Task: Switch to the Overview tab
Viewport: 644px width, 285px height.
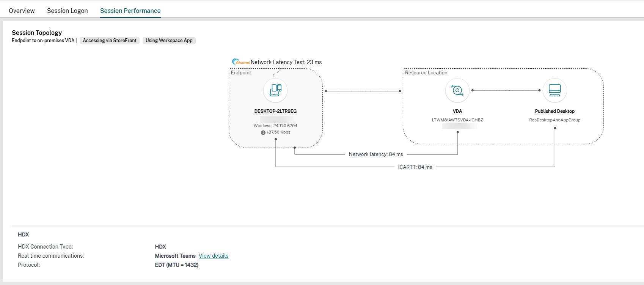Action: [22, 11]
